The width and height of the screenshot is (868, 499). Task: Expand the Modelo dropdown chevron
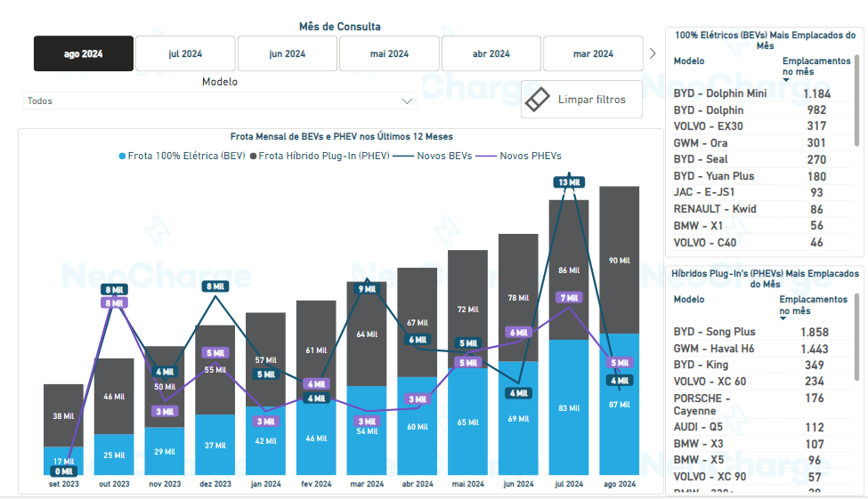408,101
